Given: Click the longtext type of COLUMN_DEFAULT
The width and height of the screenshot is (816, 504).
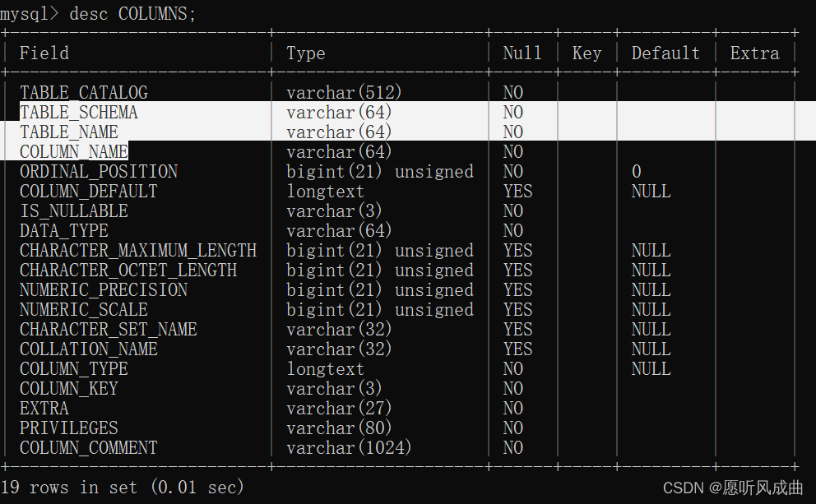Looking at the screenshot, I should 326,192.
